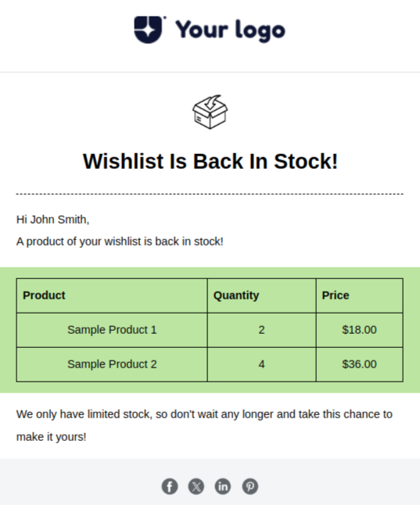This screenshot has width=420, height=505.
Task: Click quantity value 4 in the table
Action: click(262, 364)
